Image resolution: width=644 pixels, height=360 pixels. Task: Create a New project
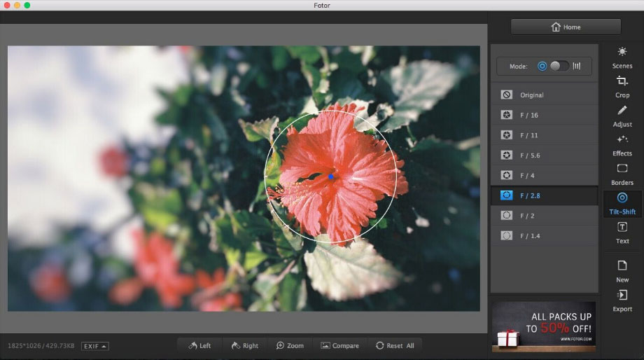pyautogui.click(x=622, y=270)
